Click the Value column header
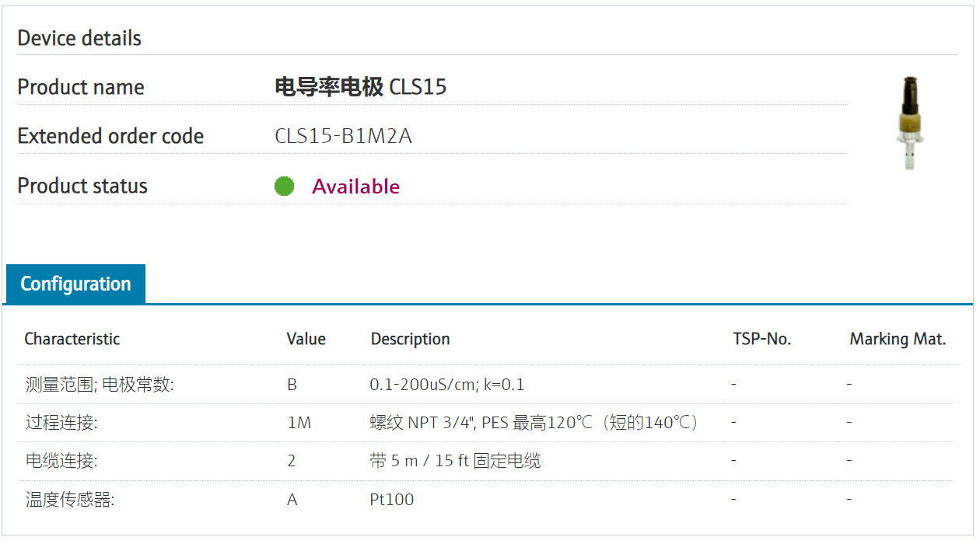The image size is (980, 544). pos(306,339)
